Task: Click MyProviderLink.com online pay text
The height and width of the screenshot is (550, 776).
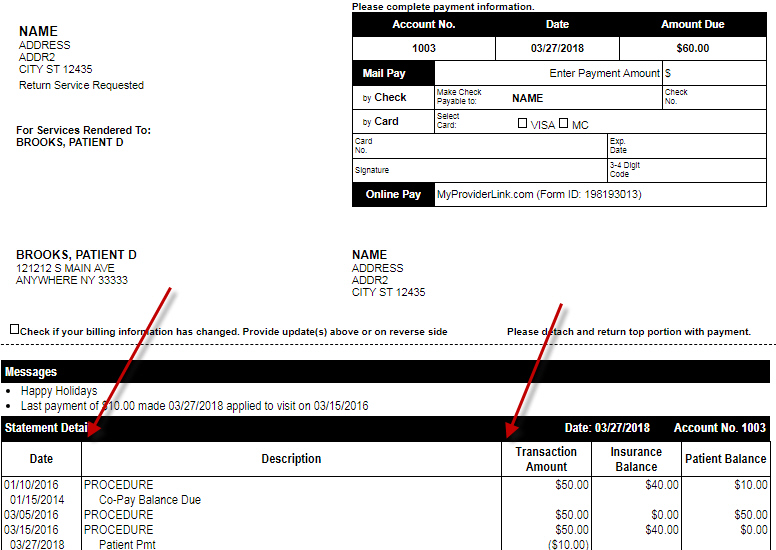Action: [x=539, y=195]
